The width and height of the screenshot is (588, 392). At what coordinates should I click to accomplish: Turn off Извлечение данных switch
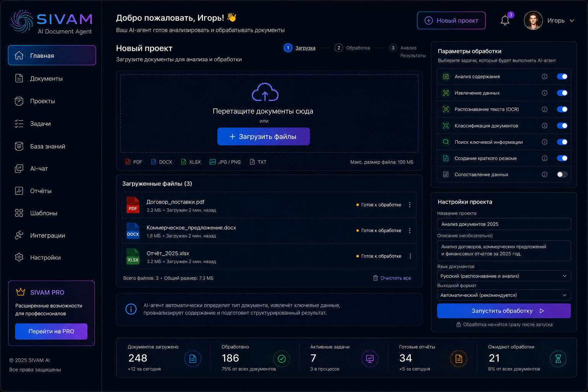(562, 93)
